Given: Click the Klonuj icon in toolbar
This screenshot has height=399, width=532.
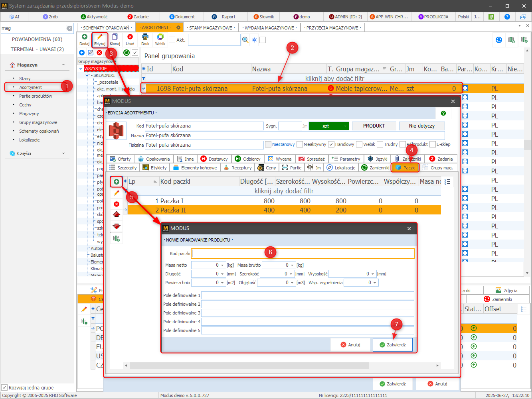Looking at the screenshot, I should pos(115,37).
